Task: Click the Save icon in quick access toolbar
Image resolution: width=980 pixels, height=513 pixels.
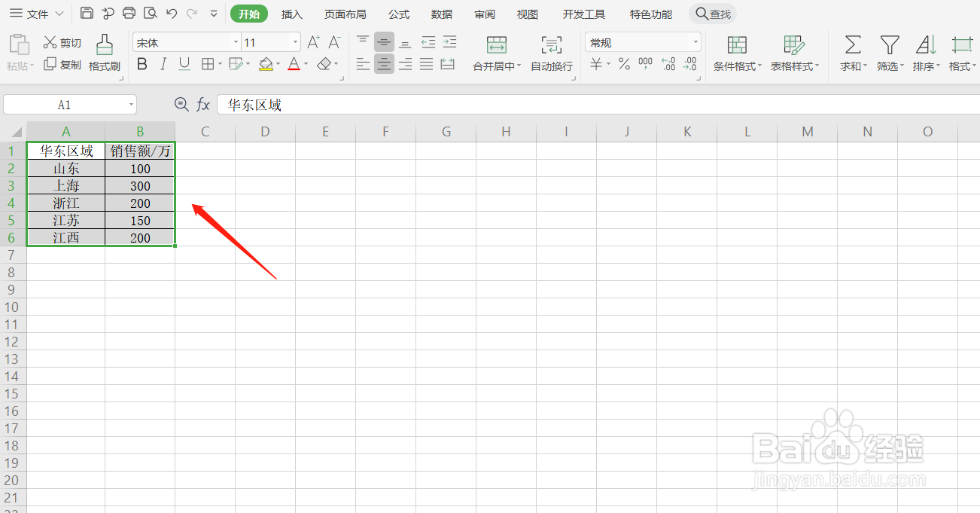Action: (x=87, y=14)
